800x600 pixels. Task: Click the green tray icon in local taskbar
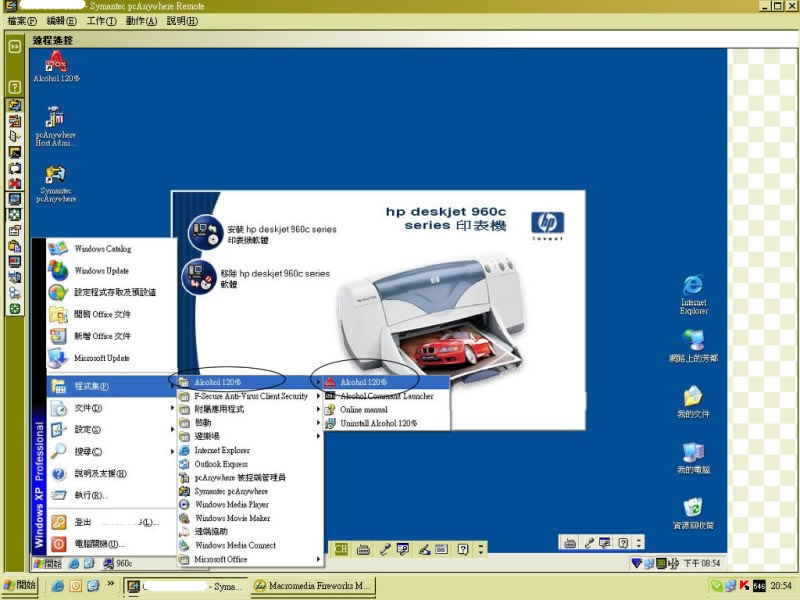point(716,586)
